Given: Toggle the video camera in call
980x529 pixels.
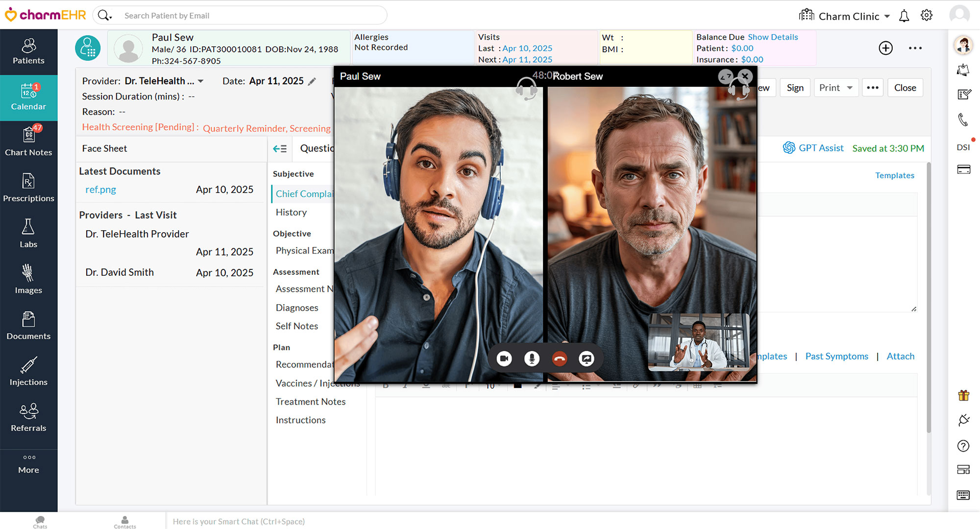Looking at the screenshot, I should 504,359.
